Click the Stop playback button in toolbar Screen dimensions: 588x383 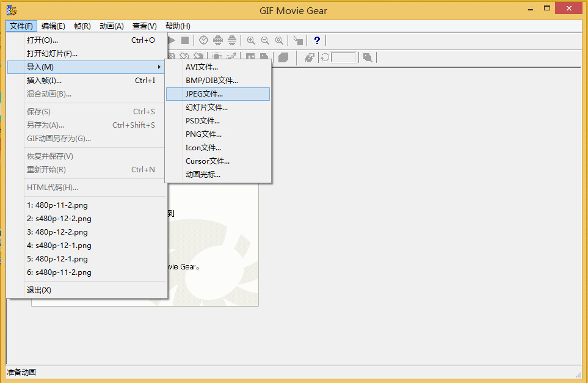point(185,40)
